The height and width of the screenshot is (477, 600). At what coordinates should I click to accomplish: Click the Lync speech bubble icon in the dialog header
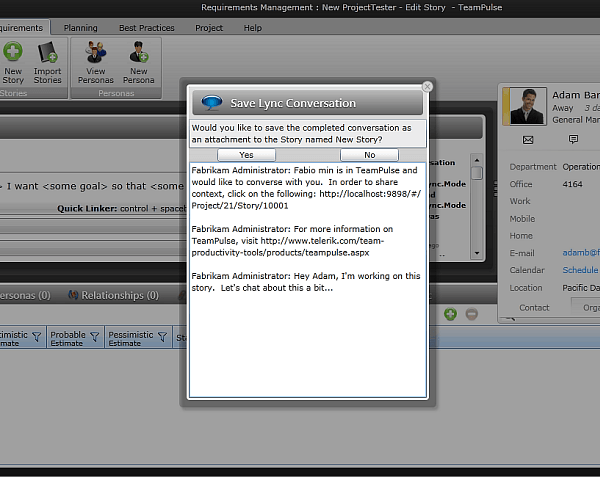click(212, 103)
